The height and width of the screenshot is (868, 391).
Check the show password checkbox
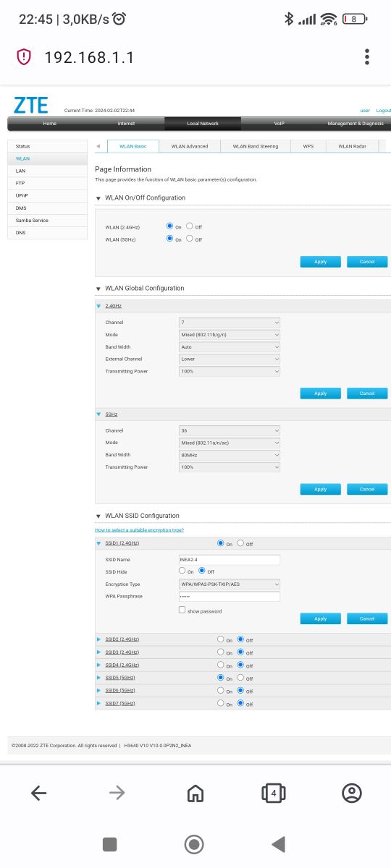(182, 610)
